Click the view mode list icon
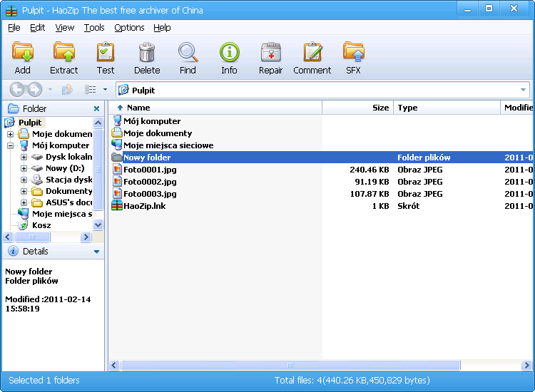Viewport: 535px width, 392px height. click(x=91, y=90)
